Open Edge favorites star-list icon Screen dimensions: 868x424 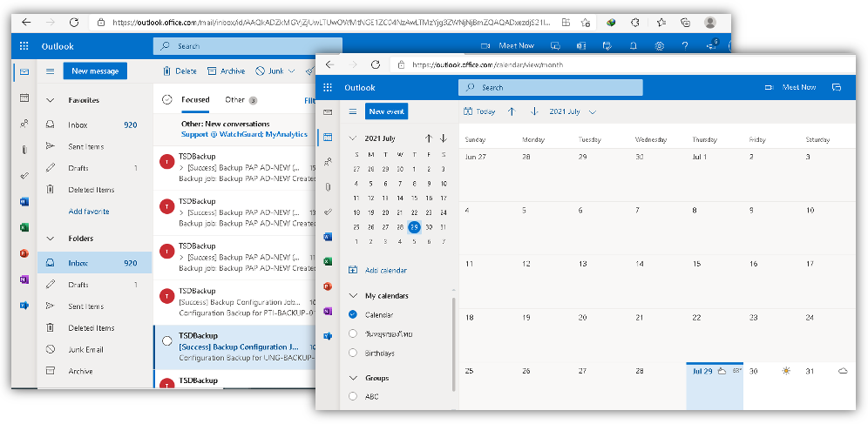(x=661, y=22)
